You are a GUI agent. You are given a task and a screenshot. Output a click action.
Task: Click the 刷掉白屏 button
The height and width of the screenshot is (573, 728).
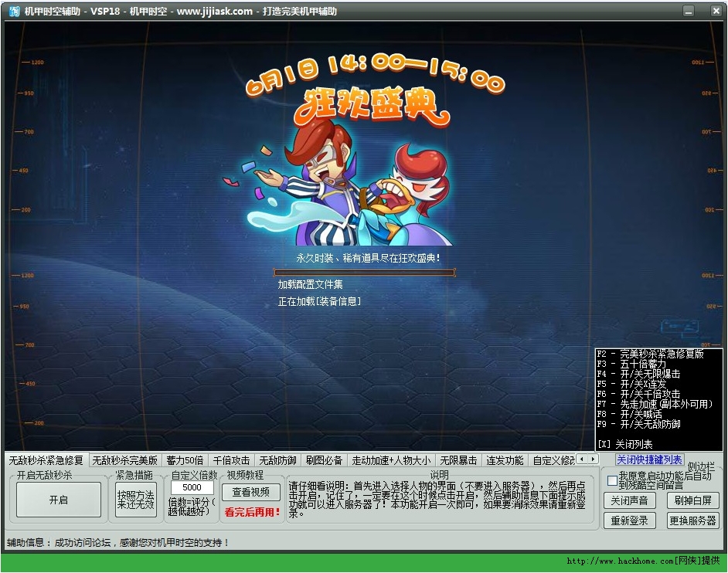pos(692,500)
